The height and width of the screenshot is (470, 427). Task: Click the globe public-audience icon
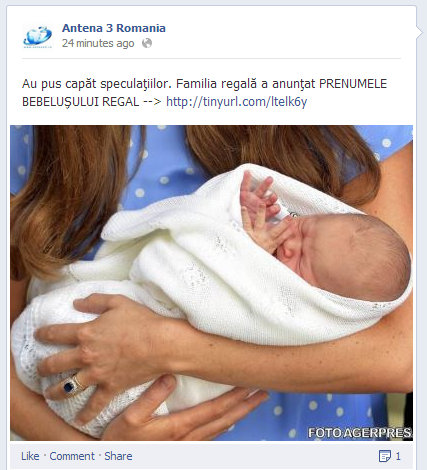pyautogui.click(x=147, y=43)
